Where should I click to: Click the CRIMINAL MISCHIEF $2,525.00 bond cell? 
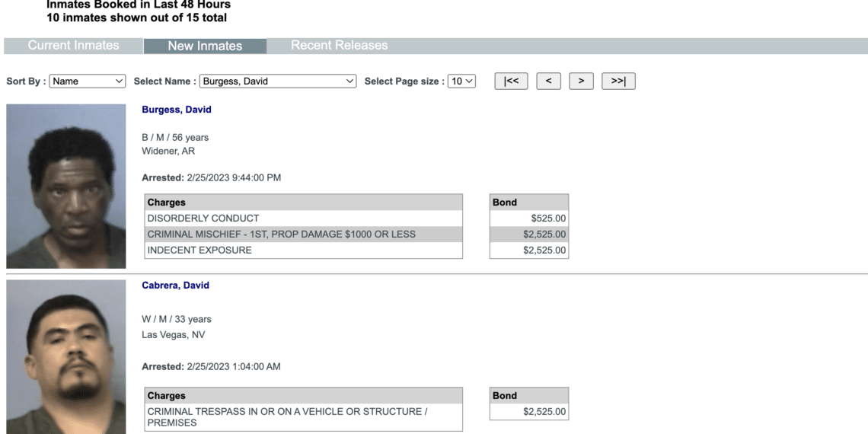529,235
